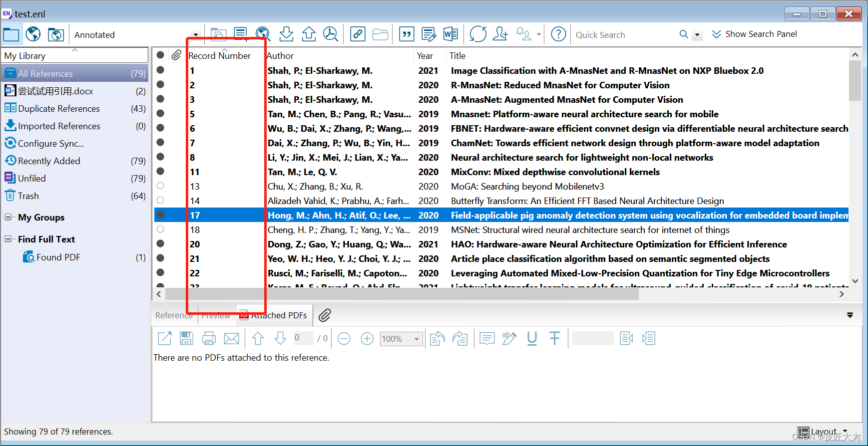Image resolution: width=868 pixels, height=446 pixels.
Task: Click into the Quick Search field
Action: (625, 35)
